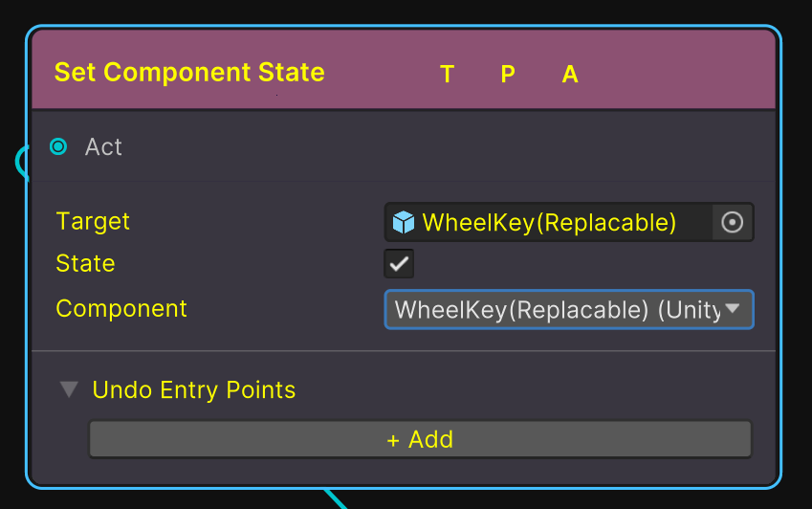Click the State property label
This screenshot has width=812, height=509.
click(x=85, y=264)
